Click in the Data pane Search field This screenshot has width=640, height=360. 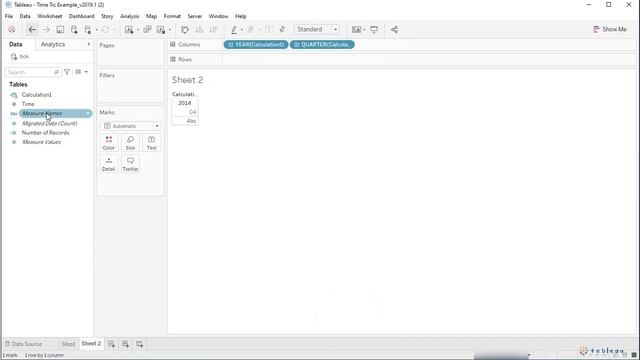click(33, 72)
